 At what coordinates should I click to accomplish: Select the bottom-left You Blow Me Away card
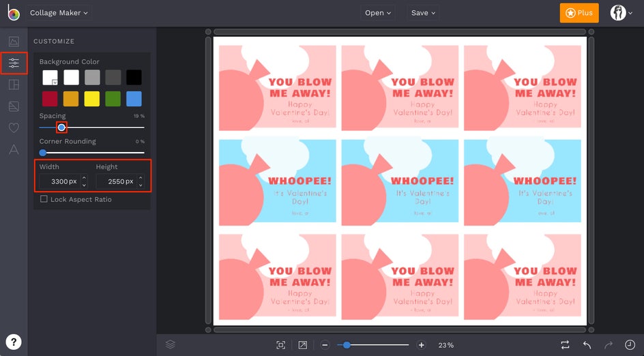tap(277, 277)
